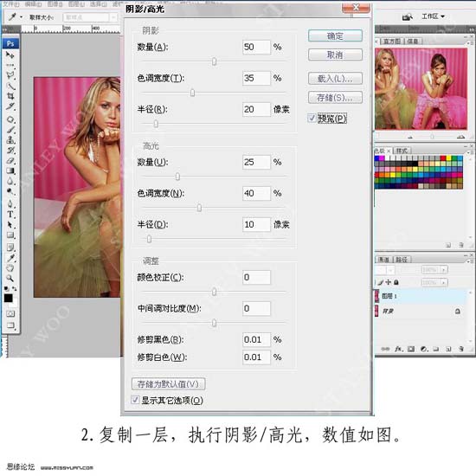Switch to the 通道 channels tab
The image size is (476, 476).
click(x=383, y=260)
